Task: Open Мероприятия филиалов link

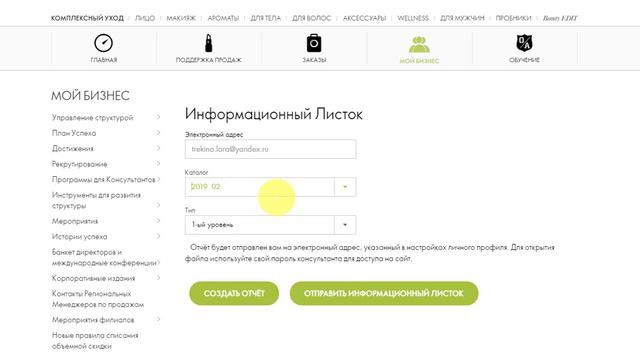Action: [x=93, y=320]
